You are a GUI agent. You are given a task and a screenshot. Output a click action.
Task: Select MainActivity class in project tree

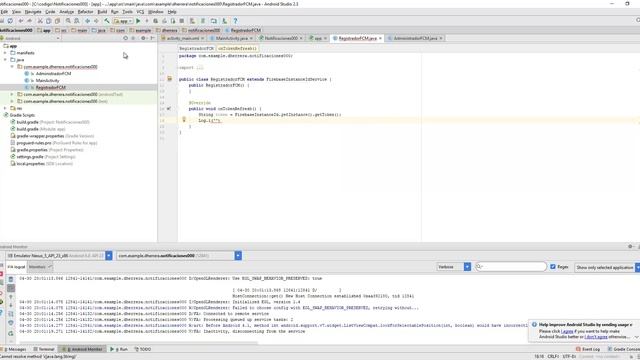pos(47,80)
